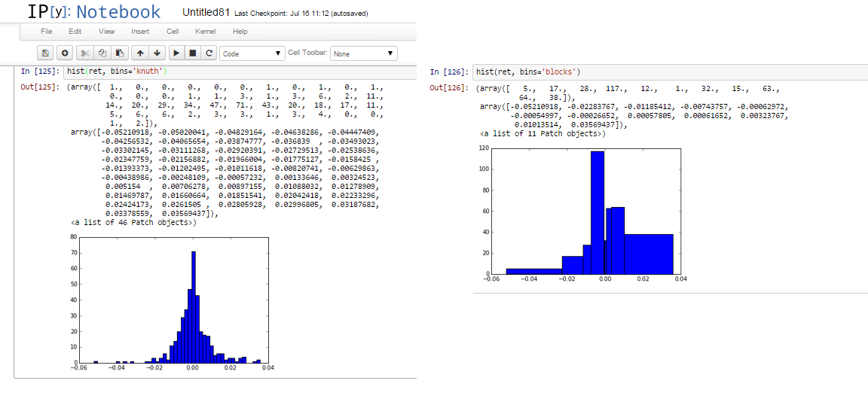Click the '<a list of 11 Patch objects>' text
Viewport: 868px width, 408px height.
point(543,134)
